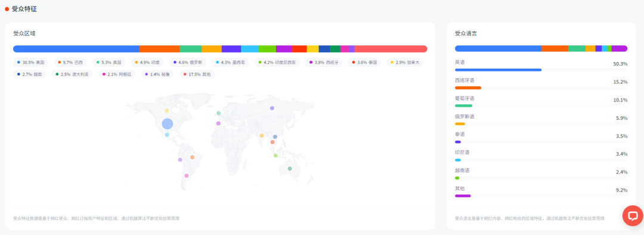Select the 4.9% 印度 legend chip
This screenshot has width=644, height=235.
(147, 63)
